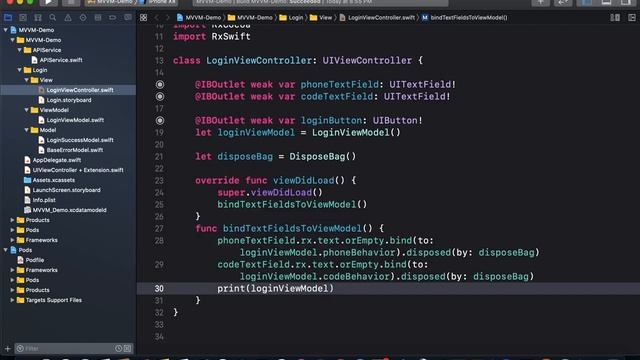640x360 pixels.
Task: Click the outlet connection circle for codeTextField
Action: (x=160, y=97)
